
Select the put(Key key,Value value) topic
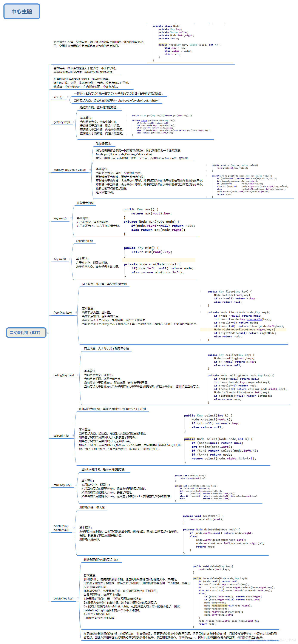[x=69, y=170]
